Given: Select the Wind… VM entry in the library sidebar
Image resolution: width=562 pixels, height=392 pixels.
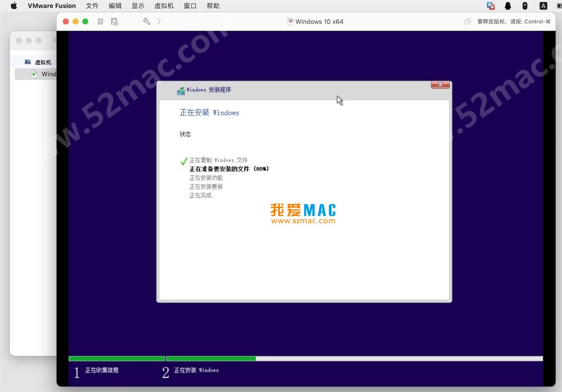Looking at the screenshot, I should (36, 74).
